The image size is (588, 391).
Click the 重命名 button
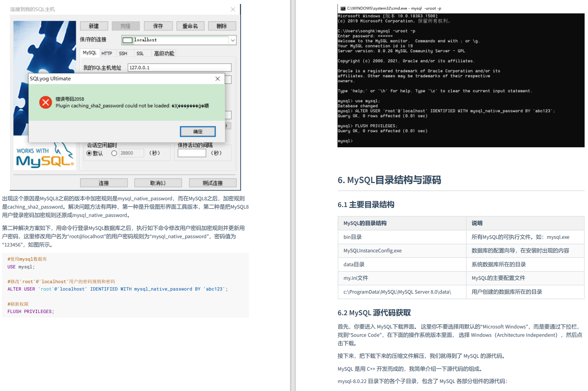pos(190,26)
